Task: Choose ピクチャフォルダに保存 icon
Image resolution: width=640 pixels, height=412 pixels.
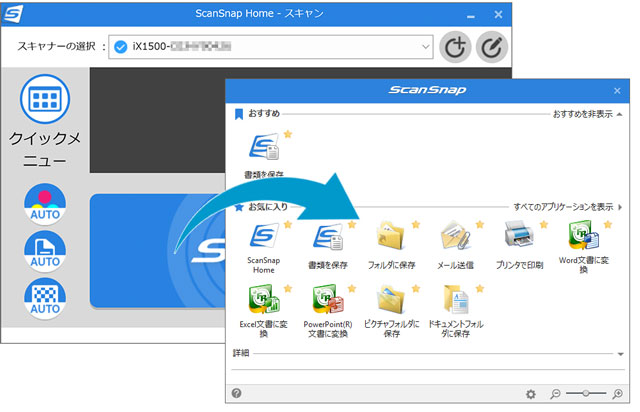Action: 391,299
